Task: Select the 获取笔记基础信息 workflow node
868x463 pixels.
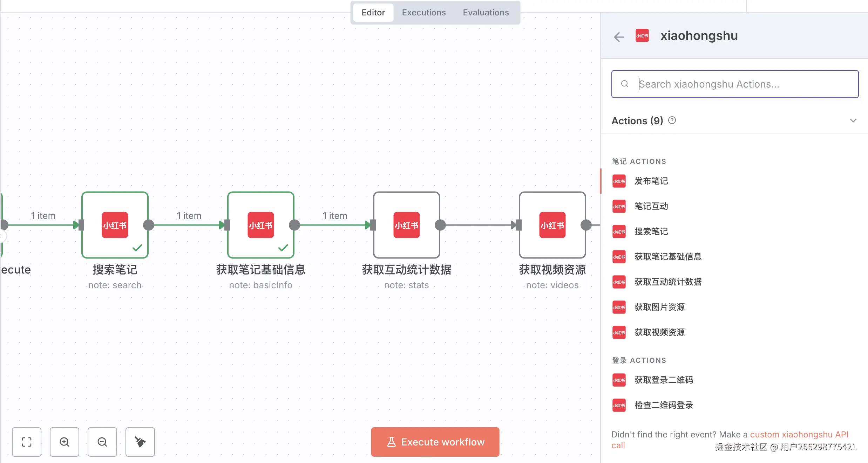Action: 260,225
